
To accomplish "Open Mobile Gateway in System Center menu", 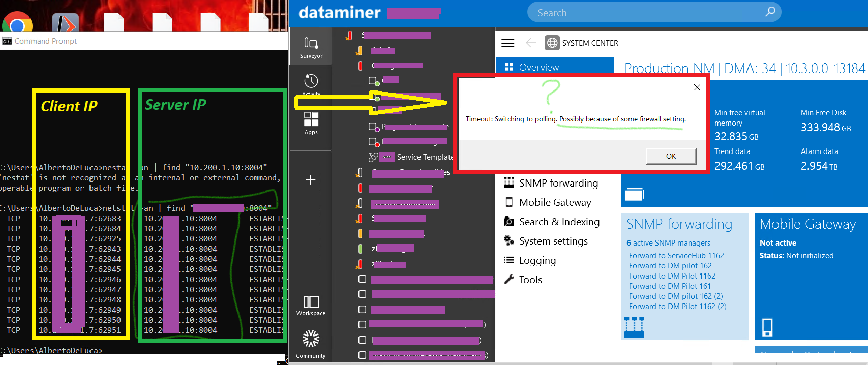I will click(x=555, y=202).
